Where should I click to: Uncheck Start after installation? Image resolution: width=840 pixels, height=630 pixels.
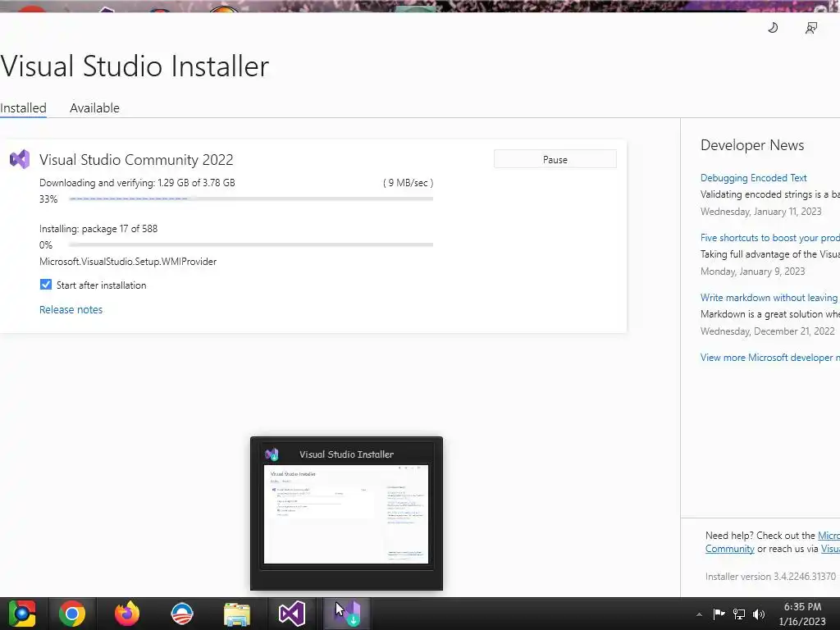coord(46,285)
